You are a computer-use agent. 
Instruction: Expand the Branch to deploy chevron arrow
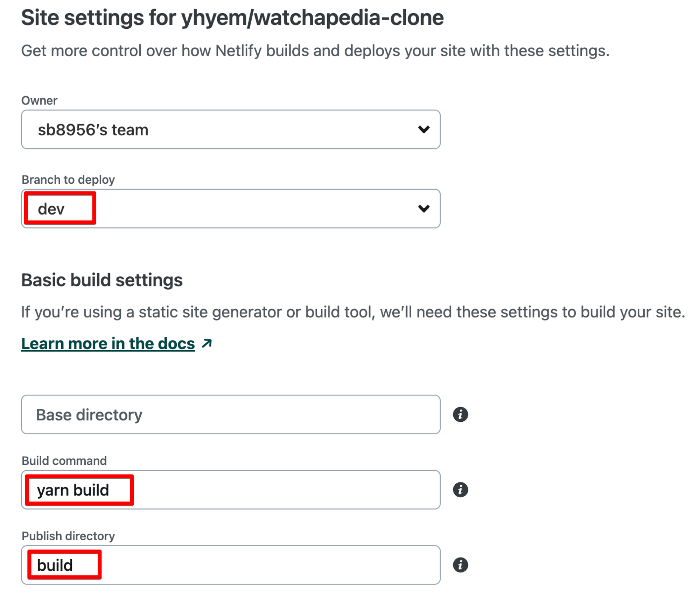423,209
